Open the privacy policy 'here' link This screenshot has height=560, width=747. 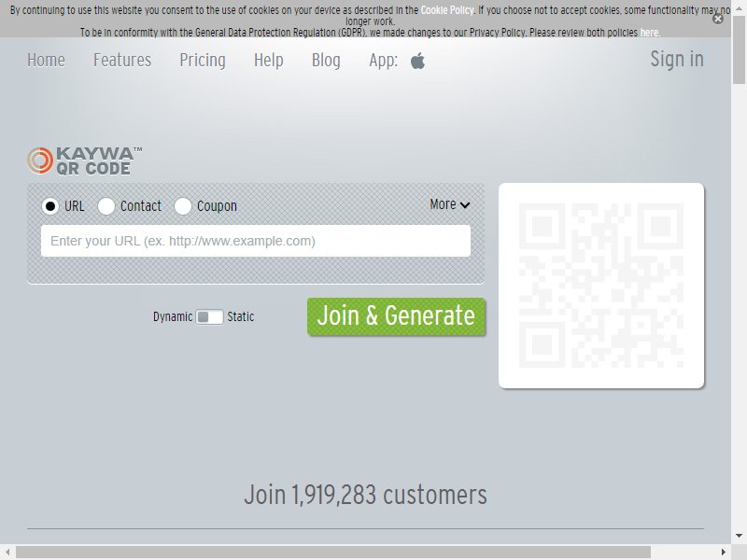click(649, 33)
